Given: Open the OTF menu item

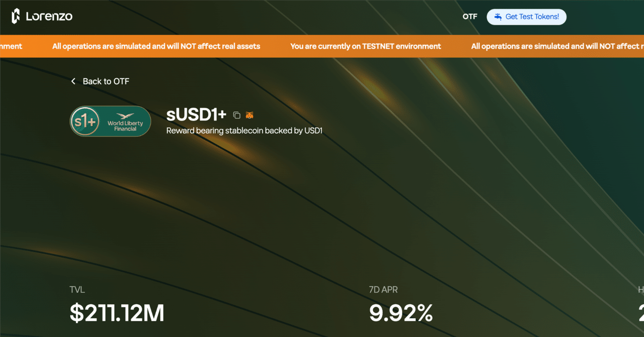Looking at the screenshot, I should click(470, 17).
